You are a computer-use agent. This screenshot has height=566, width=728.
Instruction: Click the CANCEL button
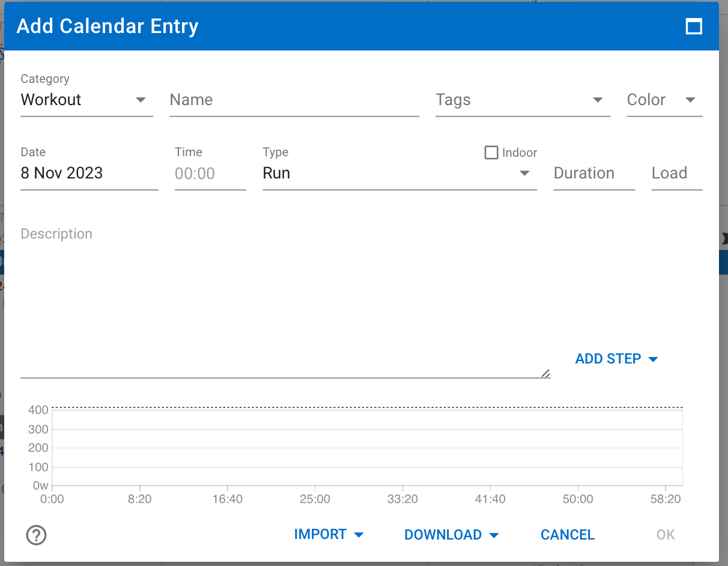(568, 535)
